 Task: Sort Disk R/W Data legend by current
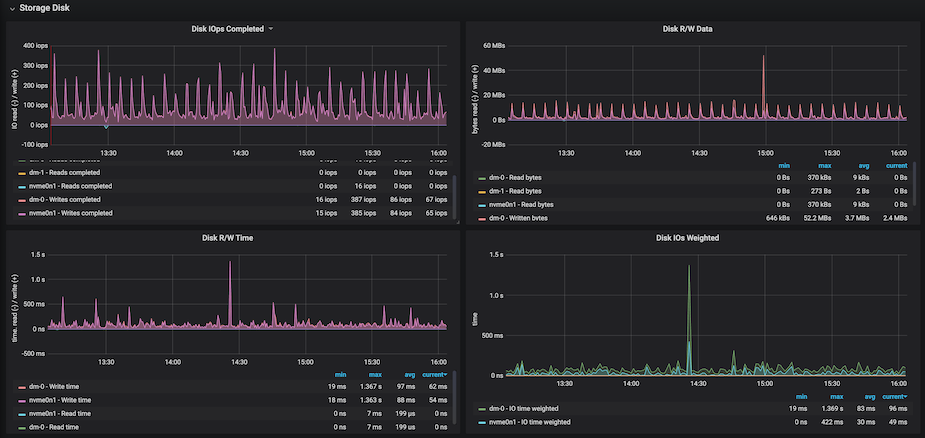point(897,166)
